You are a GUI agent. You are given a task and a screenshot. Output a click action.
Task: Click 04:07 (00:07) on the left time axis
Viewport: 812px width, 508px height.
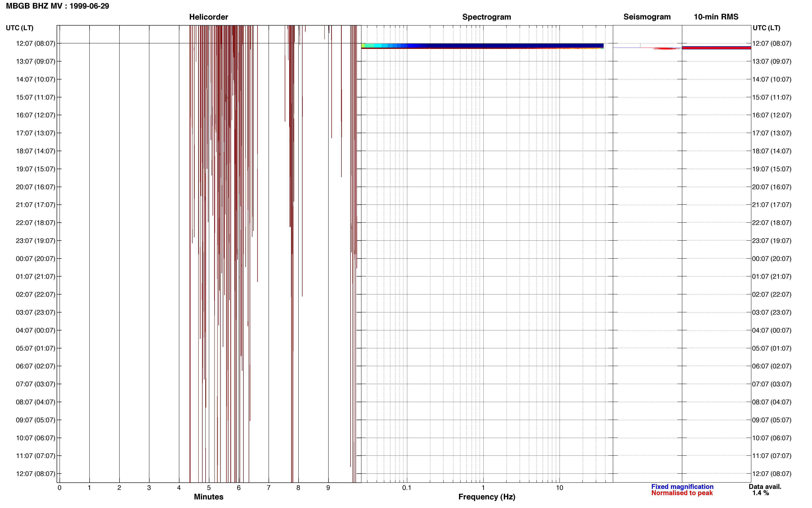[x=36, y=330]
